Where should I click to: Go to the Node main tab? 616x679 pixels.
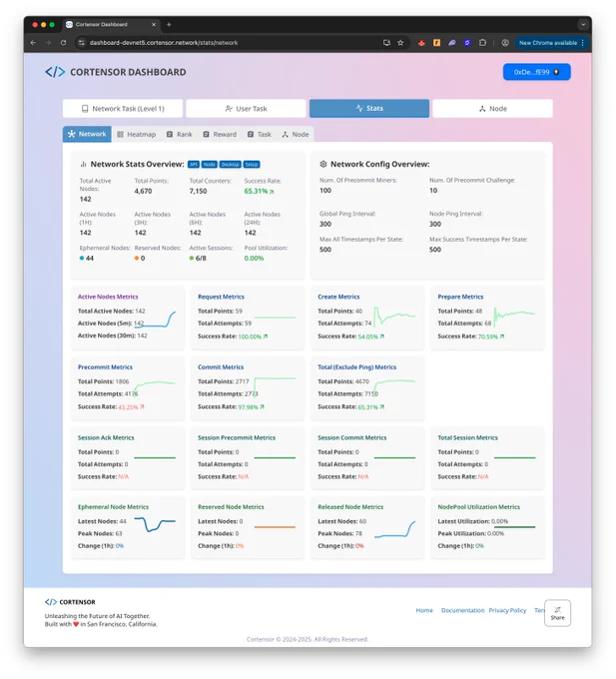492,108
